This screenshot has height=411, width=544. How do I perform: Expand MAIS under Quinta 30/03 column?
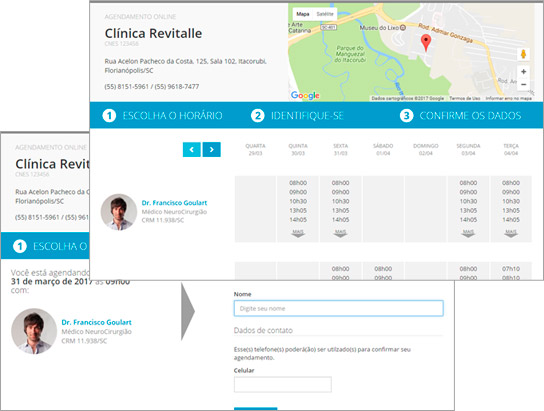tap(298, 233)
